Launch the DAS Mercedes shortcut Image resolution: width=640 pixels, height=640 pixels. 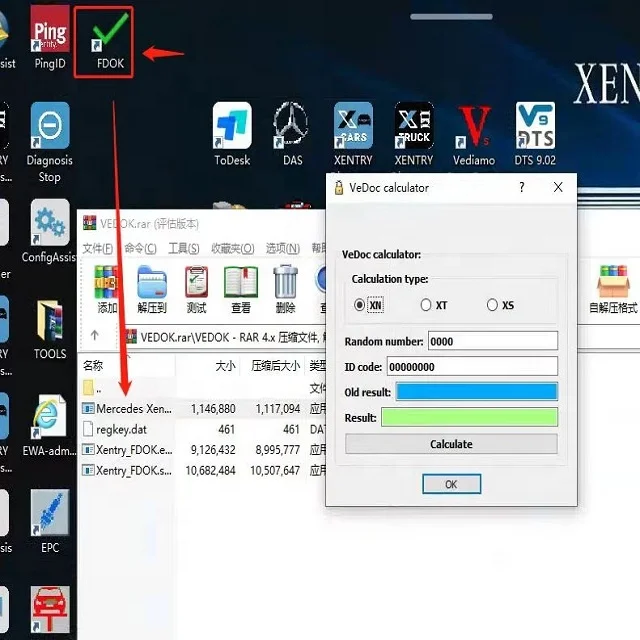292,135
